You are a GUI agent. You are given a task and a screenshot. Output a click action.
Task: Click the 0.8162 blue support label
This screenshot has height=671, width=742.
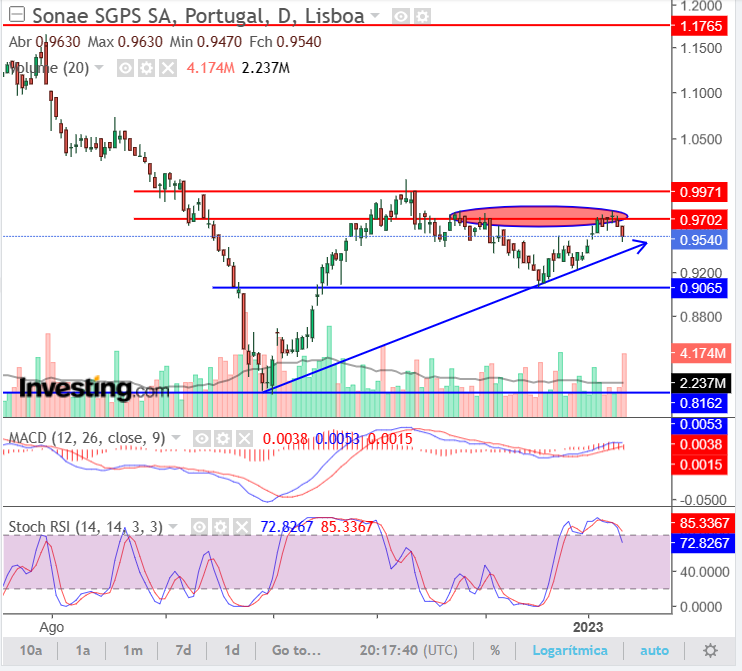coord(699,403)
